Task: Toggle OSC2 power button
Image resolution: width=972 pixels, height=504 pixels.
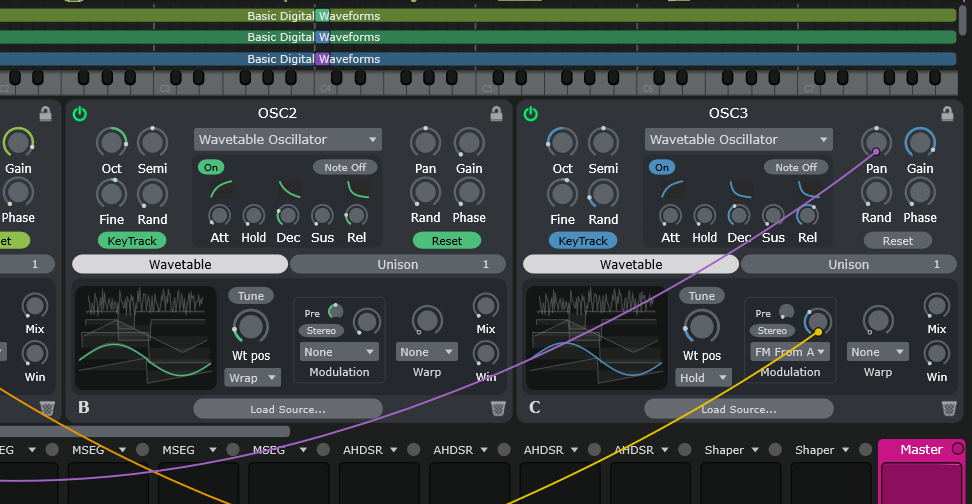Action: tap(79, 113)
